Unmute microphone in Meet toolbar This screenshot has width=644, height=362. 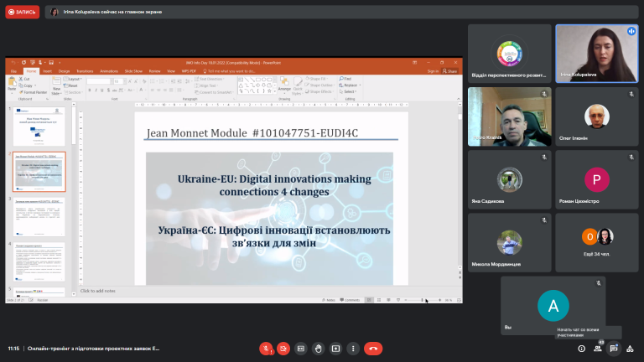pos(266,349)
